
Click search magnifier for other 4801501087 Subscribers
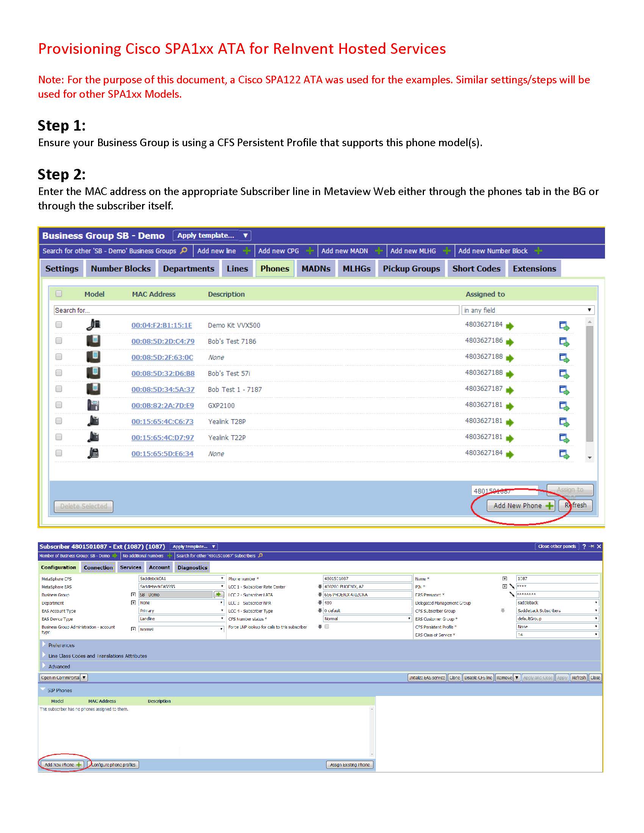(x=260, y=555)
